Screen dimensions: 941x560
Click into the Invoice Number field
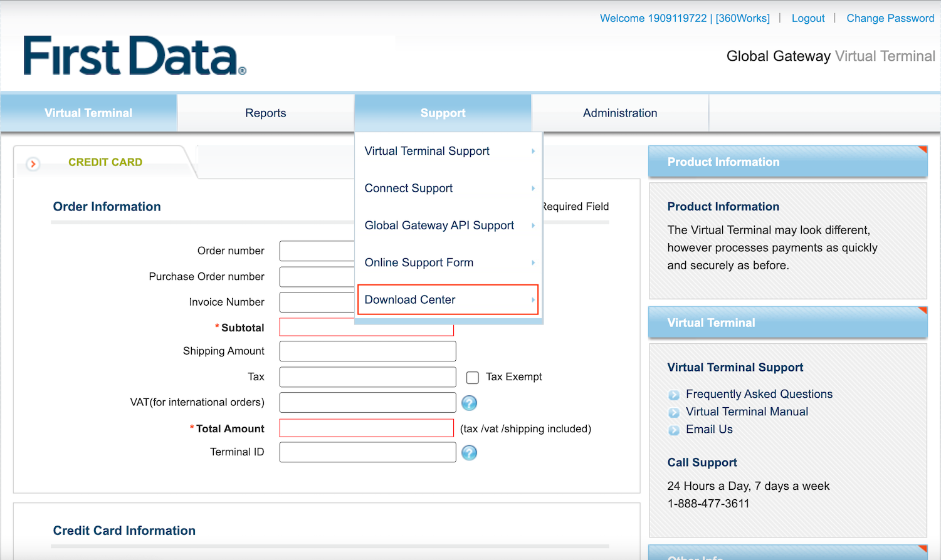click(x=317, y=302)
